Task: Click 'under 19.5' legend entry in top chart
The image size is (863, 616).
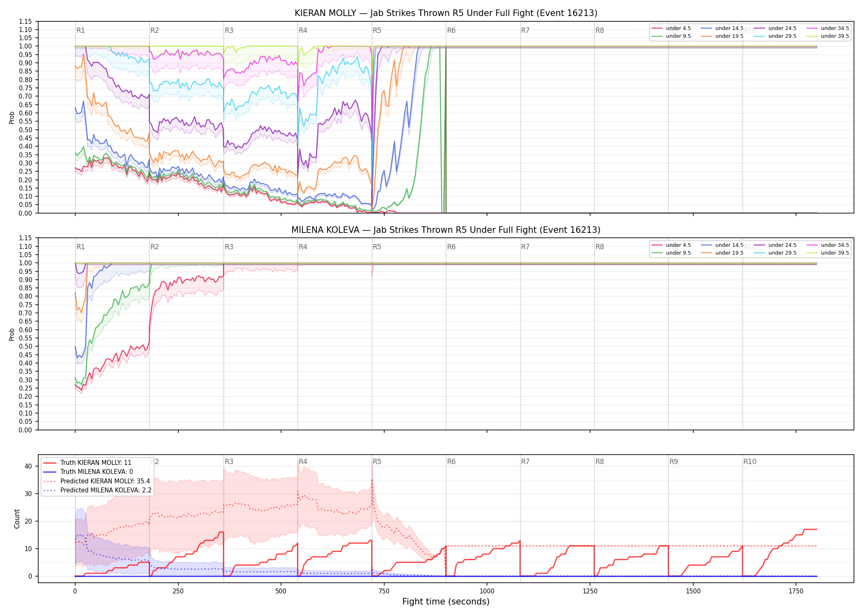Action: click(x=722, y=36)
